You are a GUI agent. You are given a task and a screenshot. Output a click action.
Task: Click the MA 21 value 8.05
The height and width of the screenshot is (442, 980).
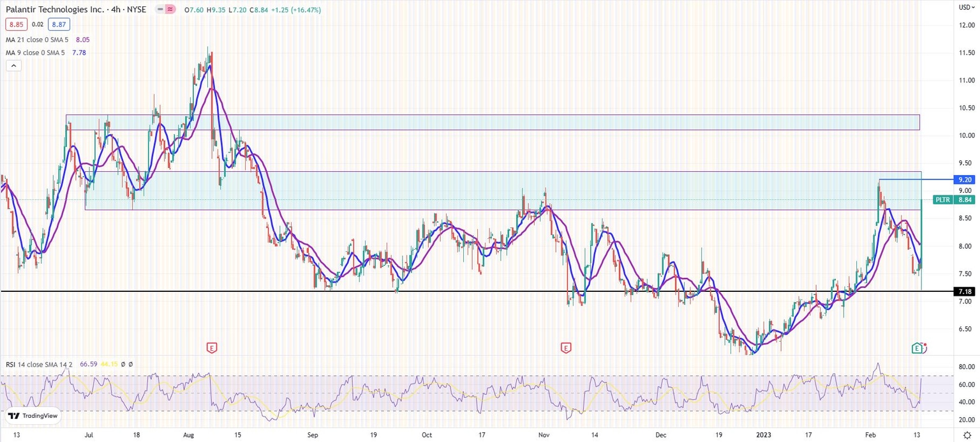83,39
